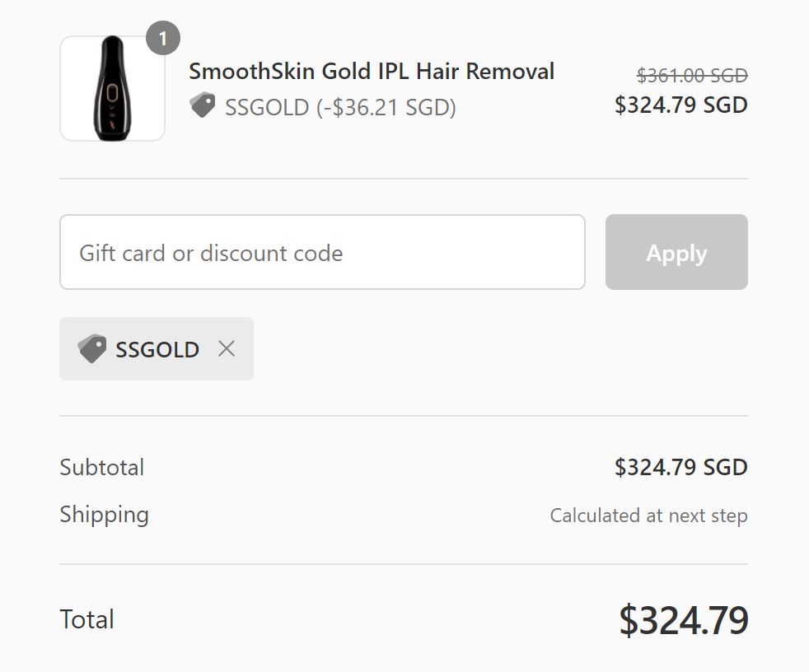809x672 pixels.
Task: Click the 'Calculated at next step' text
Action: click(648, 516)
